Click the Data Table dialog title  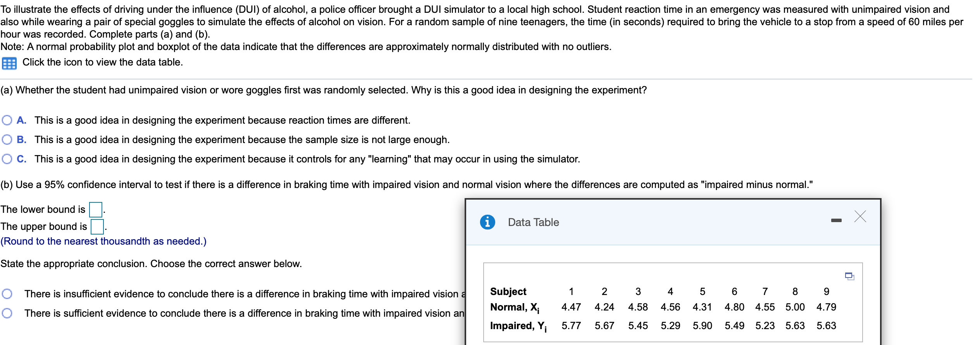click(x=533, y=223)
